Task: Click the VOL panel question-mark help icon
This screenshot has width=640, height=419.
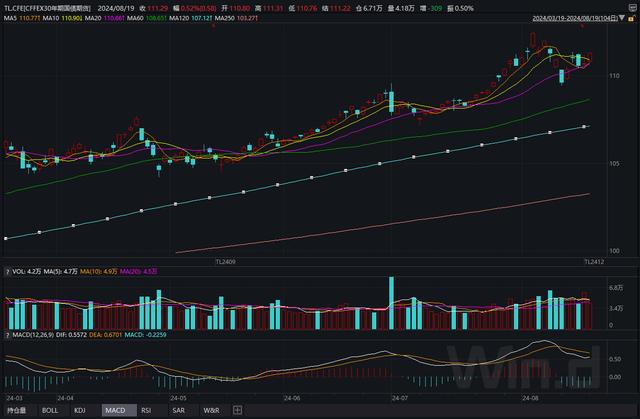Action: coord(7,272)
